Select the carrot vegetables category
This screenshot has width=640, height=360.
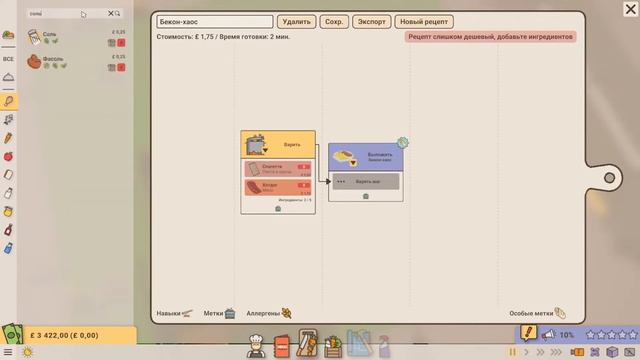(8, 138)
